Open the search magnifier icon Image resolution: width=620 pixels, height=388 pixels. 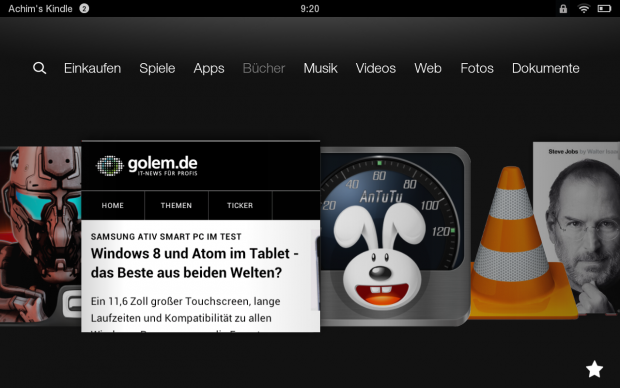[x=40, y=68]
